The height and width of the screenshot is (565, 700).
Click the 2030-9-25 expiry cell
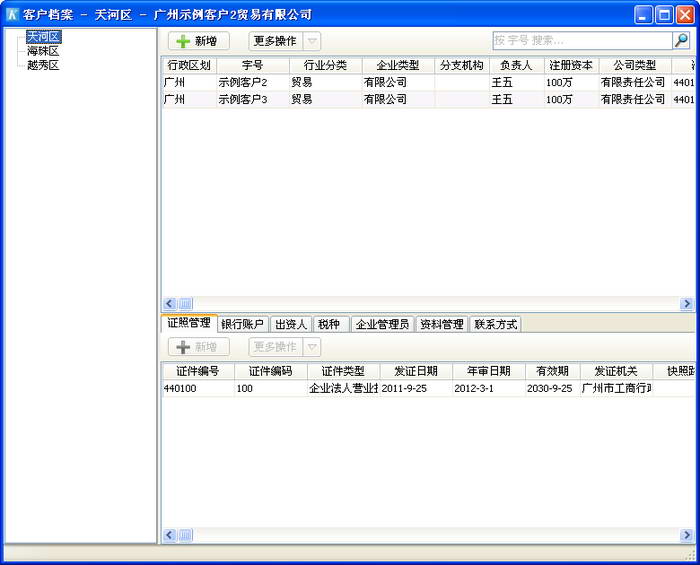(x=553, y=388)
